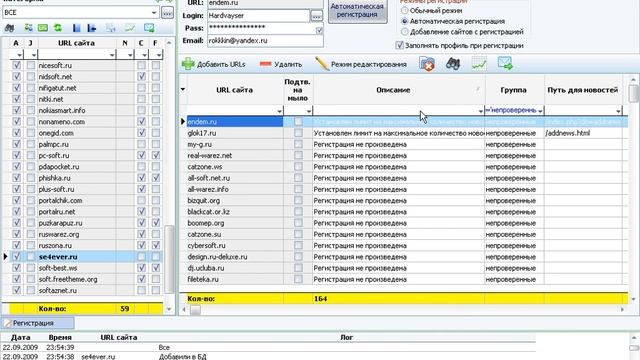
Task: Click the binoculars search icon above left site list
Action: click(x=9, y=28)
